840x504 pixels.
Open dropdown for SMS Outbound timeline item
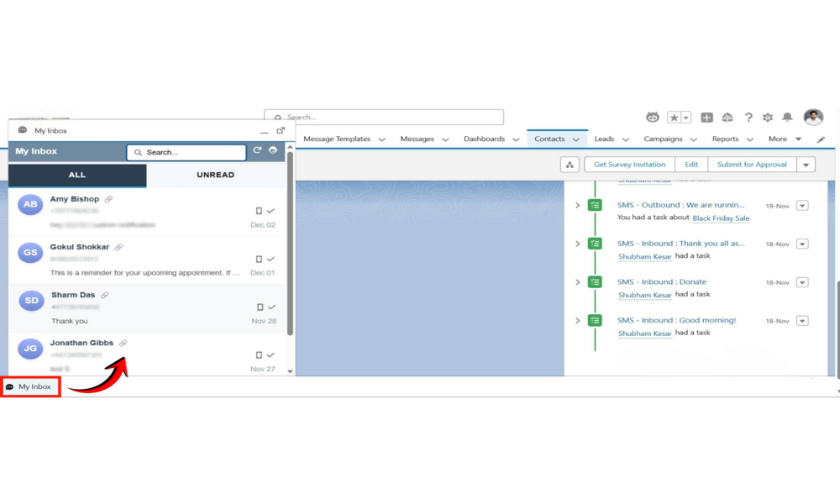click(802, 205)
